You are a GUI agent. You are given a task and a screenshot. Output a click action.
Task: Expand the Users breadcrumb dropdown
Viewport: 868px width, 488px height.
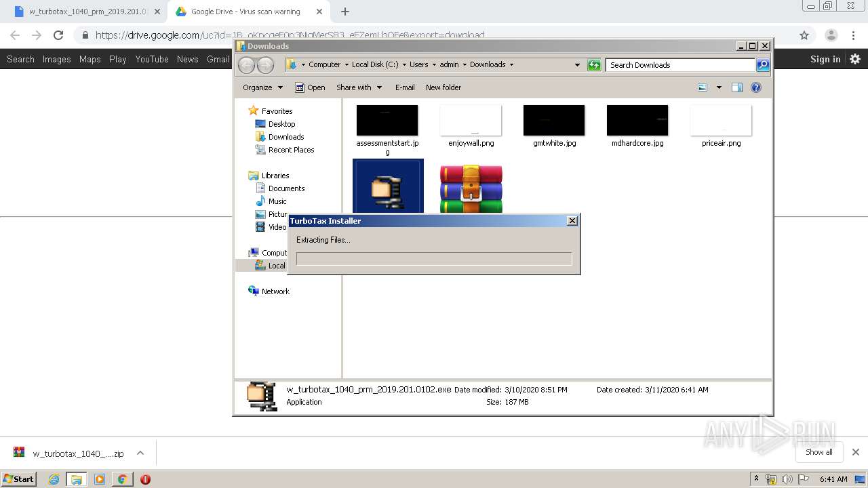434,65
